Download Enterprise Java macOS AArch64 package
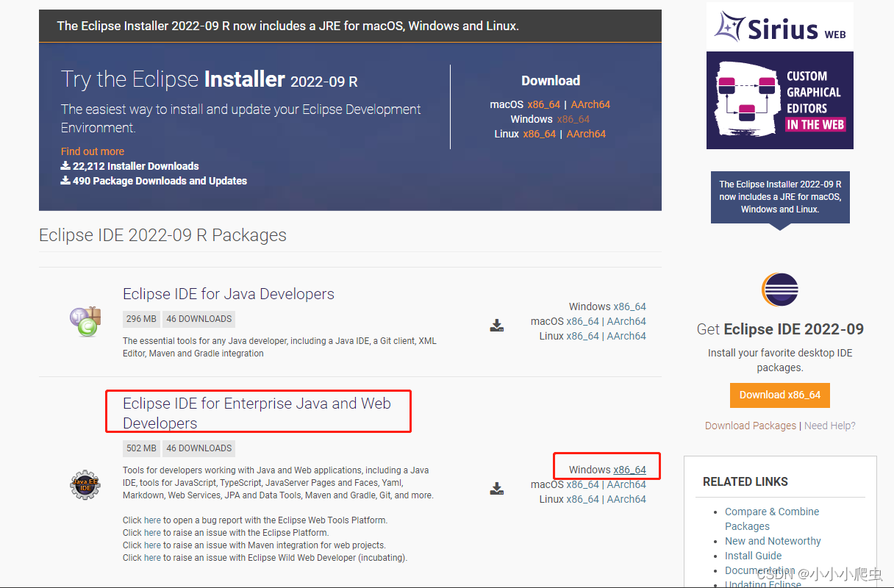The width and height of the screenshot is (894, 588). point(626,484)
